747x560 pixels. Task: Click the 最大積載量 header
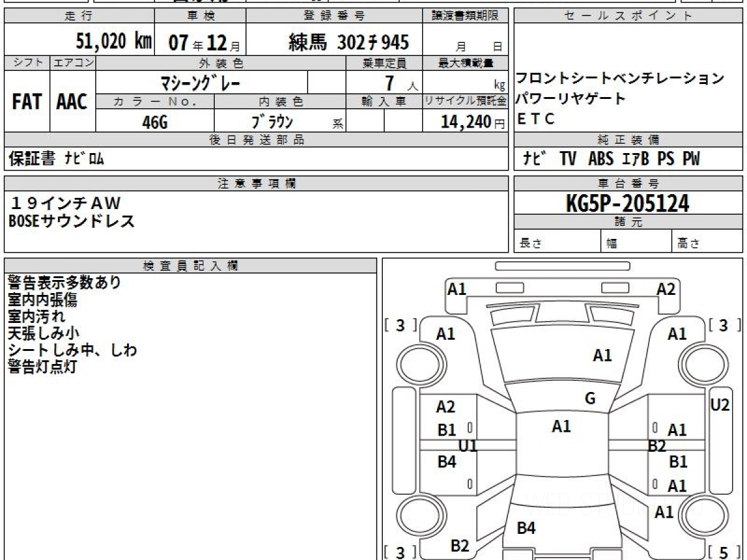(x=466, y=63)
